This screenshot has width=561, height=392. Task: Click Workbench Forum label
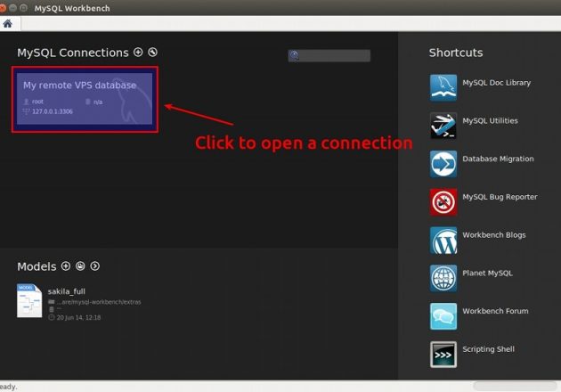point(495,311)
